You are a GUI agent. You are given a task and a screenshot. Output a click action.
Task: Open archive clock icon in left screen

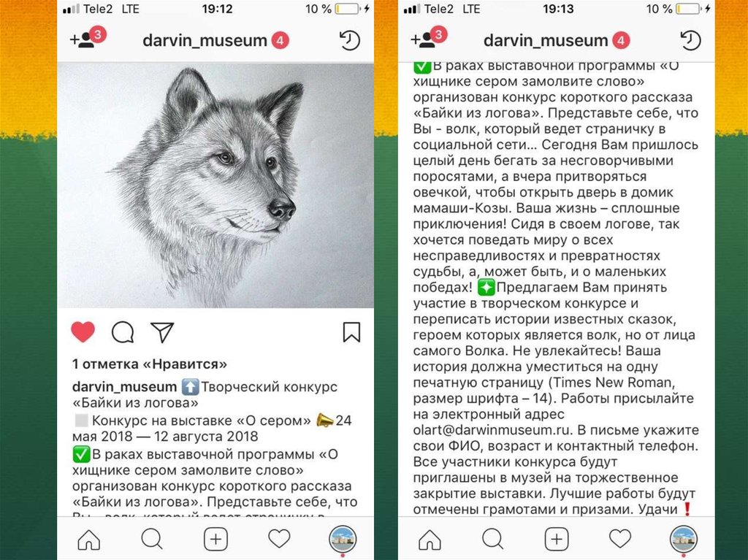(350, 41)
